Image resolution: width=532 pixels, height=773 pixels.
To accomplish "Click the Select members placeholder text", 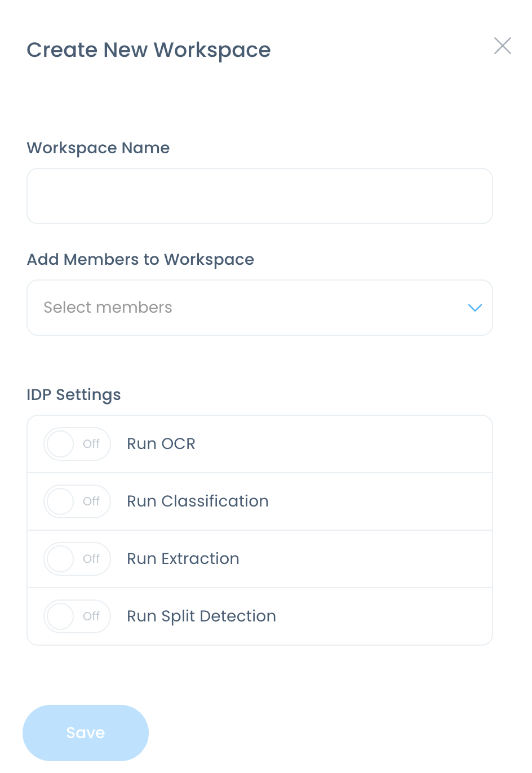I will pos(108,308).
